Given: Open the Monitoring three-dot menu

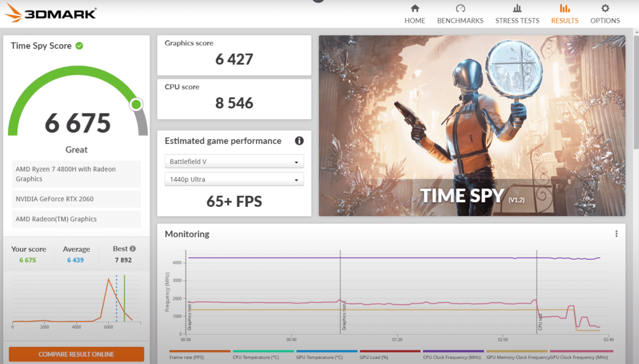Looking at the screenshot, I should [616, 234].
